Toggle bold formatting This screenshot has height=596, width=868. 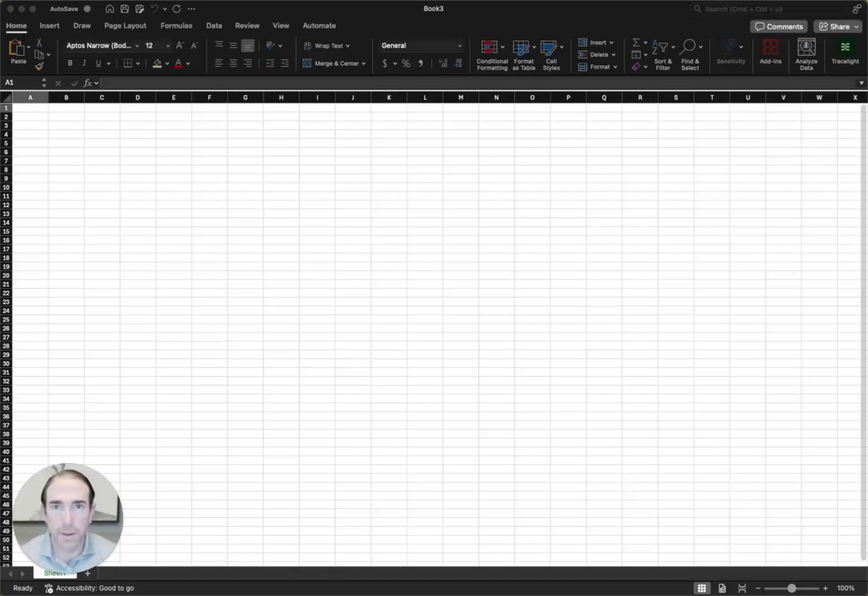70,63
